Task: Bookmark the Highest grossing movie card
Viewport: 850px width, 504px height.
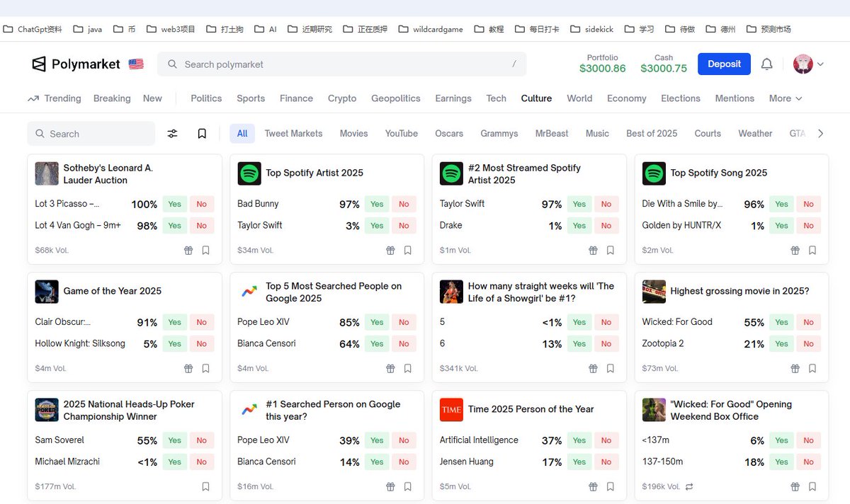Action: (x=812, y=369)
